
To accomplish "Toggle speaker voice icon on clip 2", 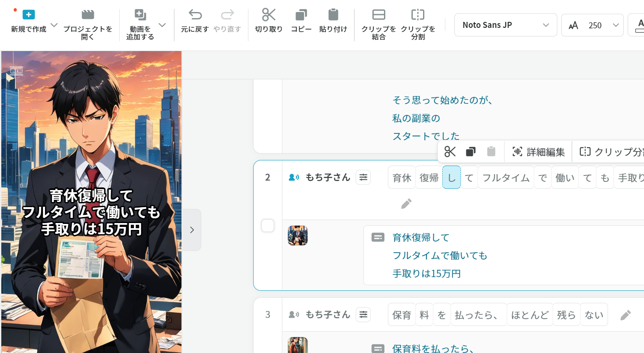I will coord(294,177).
